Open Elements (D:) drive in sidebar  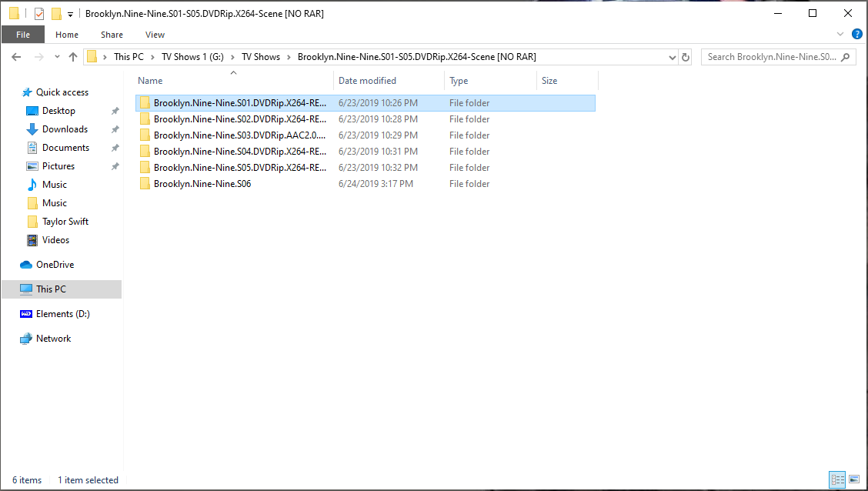pos(62,314)
